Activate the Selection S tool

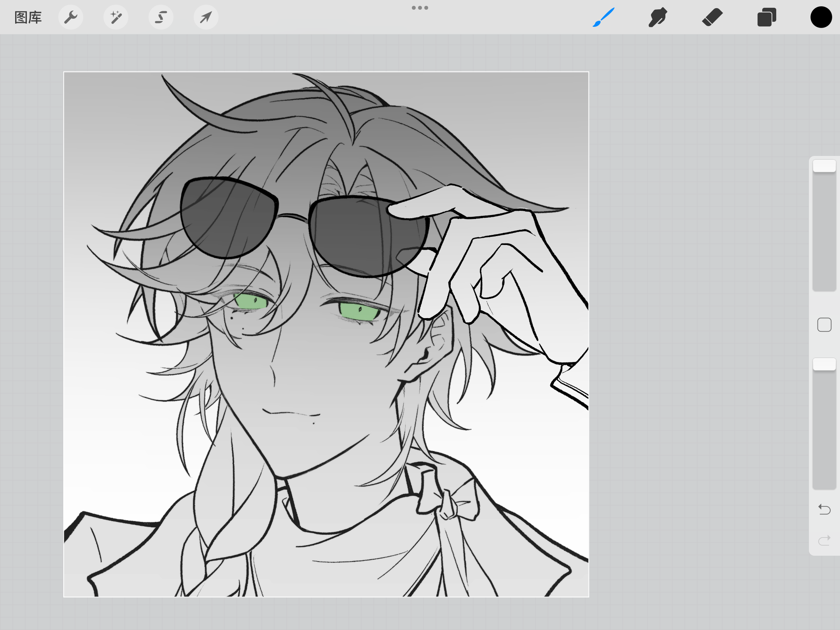(161, 17)
